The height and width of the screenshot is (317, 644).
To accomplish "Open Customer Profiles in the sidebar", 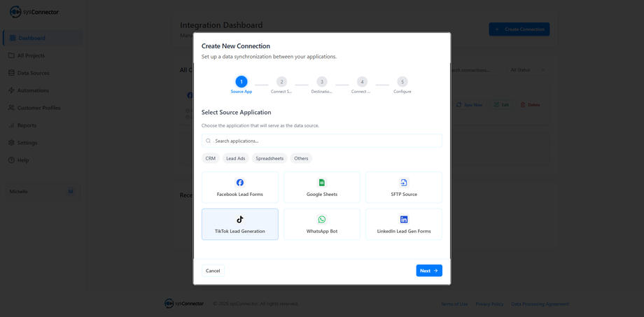I will coord(43,108).
